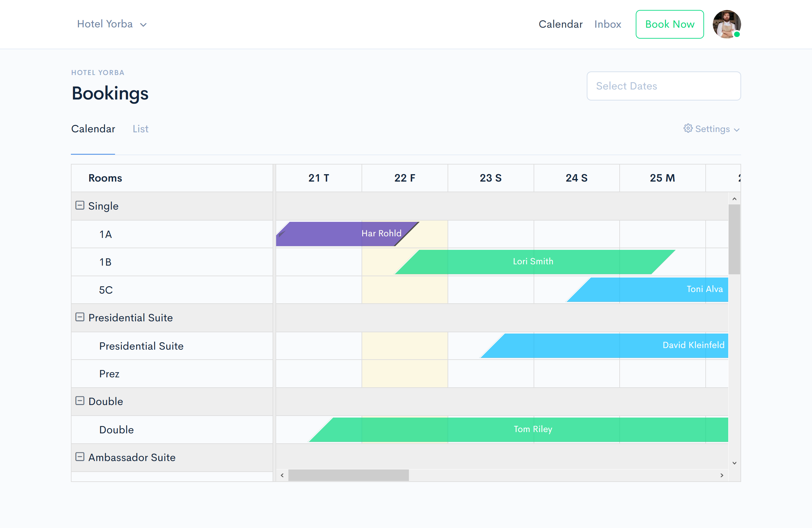Click the Hotel Yorba dropdown arrow
The width and height of the screenshot is (812, 528).
(144, 24)
